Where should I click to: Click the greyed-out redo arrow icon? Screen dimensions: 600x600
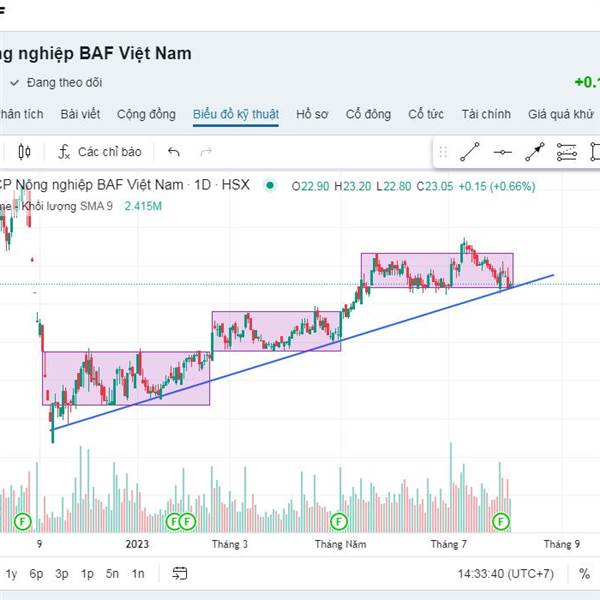pyautogui.click(x=206, y=152)
